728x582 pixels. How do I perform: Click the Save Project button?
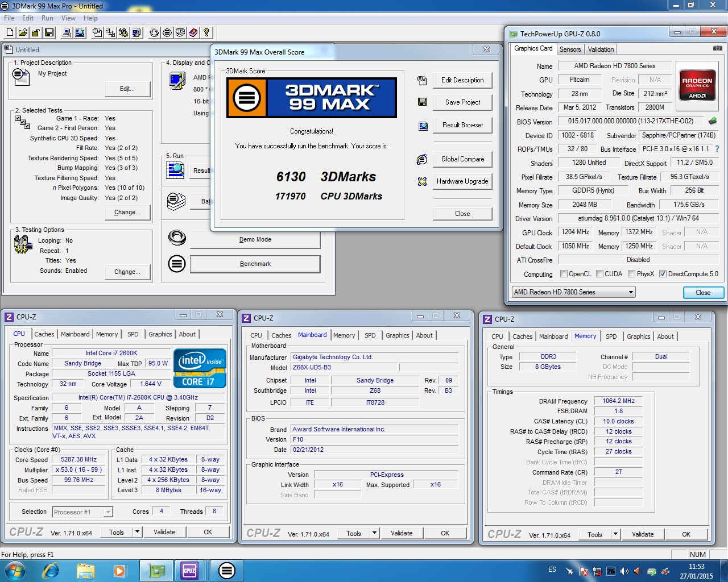click(462, 102)
